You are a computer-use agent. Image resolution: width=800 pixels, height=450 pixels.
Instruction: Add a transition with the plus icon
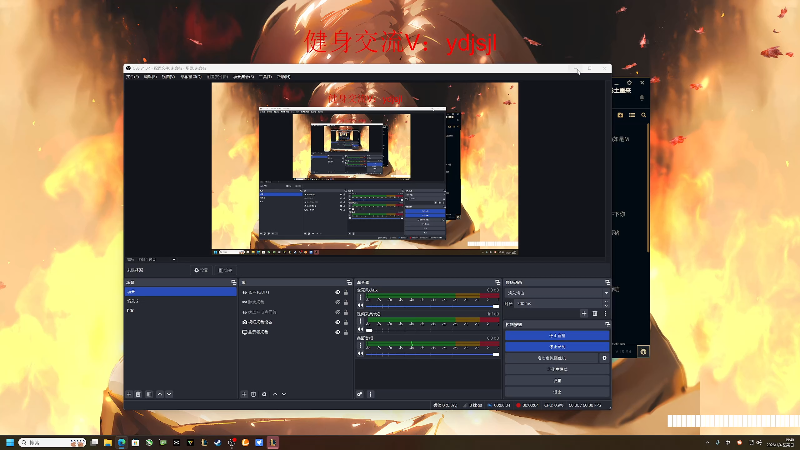click(x=584, y=314)
